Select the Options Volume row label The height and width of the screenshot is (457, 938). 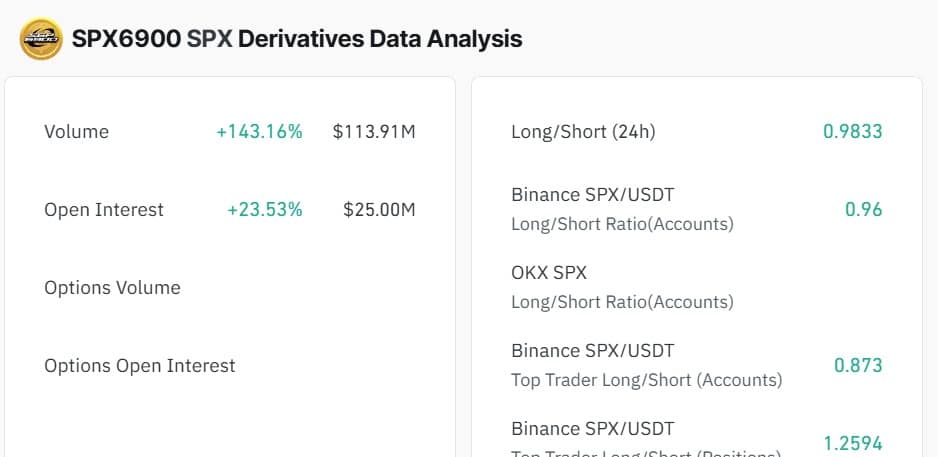(112, 288)
